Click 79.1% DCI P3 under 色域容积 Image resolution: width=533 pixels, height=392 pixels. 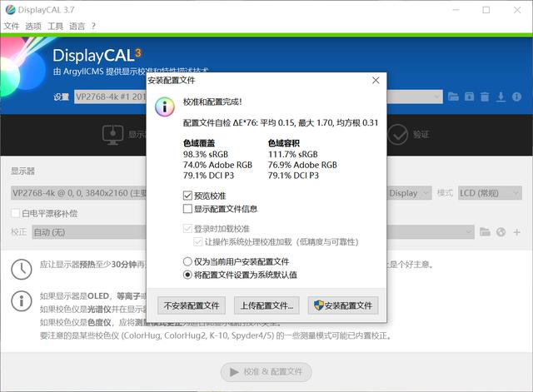(x=293, y=176)
